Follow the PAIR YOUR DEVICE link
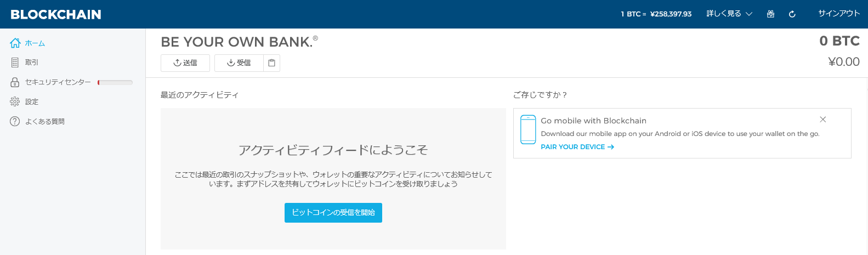 (577, 147)
